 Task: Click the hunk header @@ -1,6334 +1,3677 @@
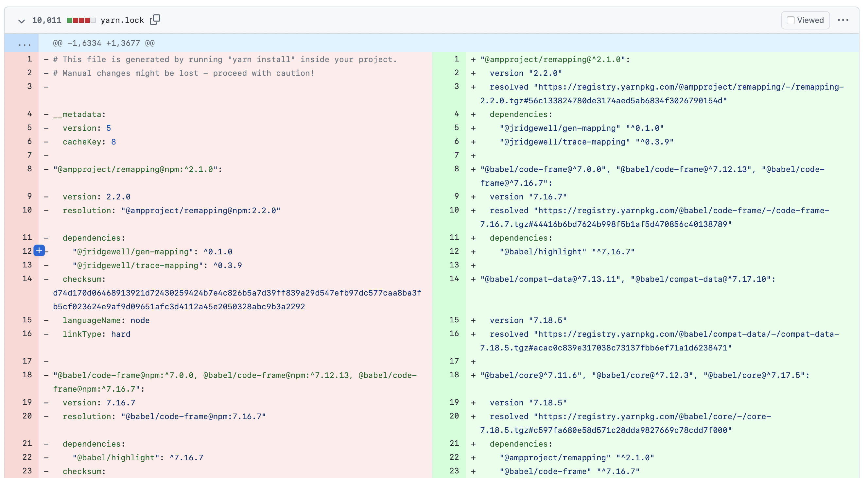tap(103, 43)
